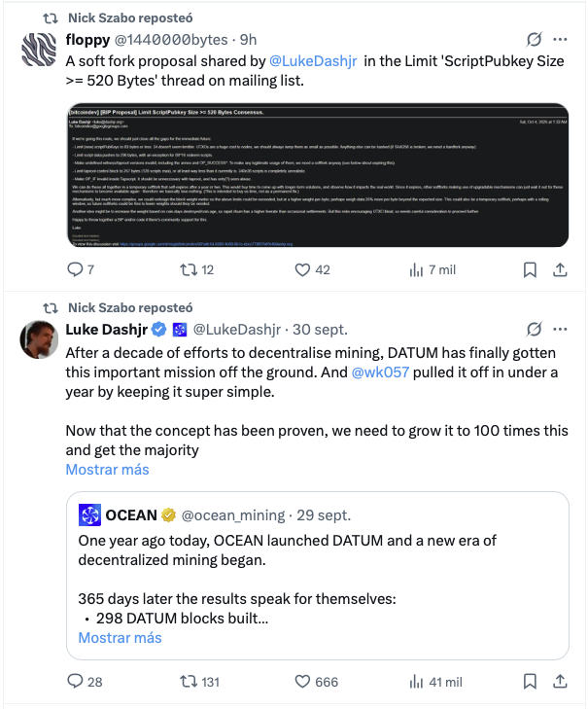
Task: Expand Luke Dashjr's post with Mostrar más
Action: pos(107,469)
